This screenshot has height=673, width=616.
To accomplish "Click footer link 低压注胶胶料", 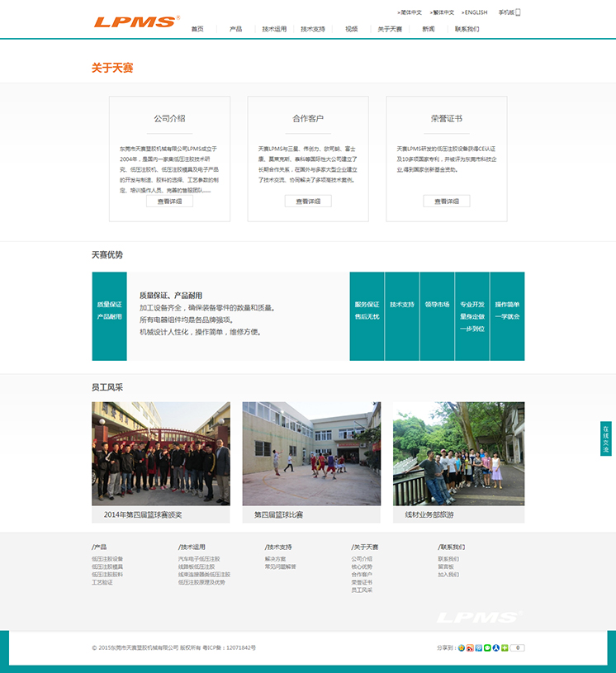I will (x=107, y=574).
